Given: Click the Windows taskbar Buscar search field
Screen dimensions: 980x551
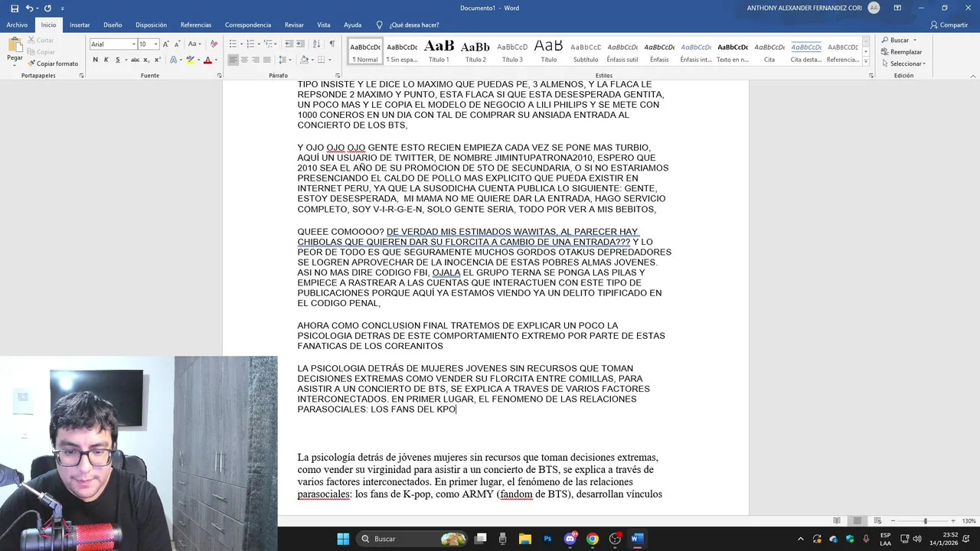Looking at the screenshot, I should pos(413,539).
